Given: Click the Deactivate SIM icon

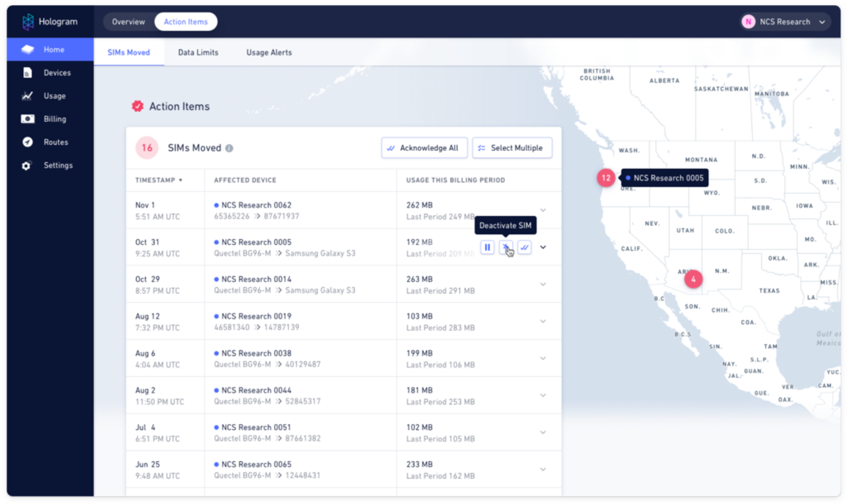Looking at the screenshot, I should [506, 247].
